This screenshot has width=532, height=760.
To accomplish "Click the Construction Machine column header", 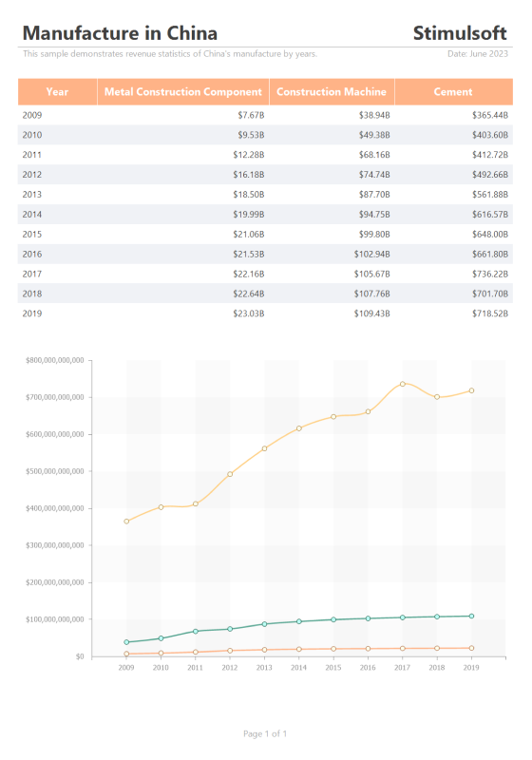I will [x=332, y=91].
